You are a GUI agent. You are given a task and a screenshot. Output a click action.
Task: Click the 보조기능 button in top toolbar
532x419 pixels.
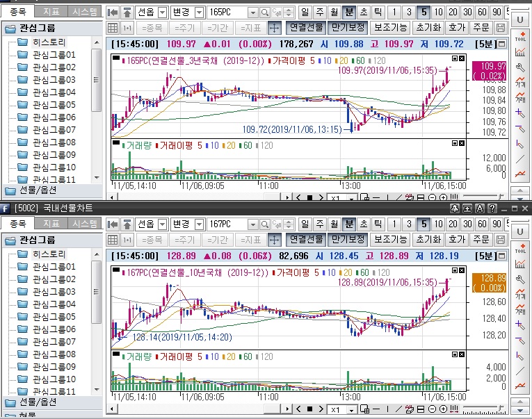pos(390,28)
